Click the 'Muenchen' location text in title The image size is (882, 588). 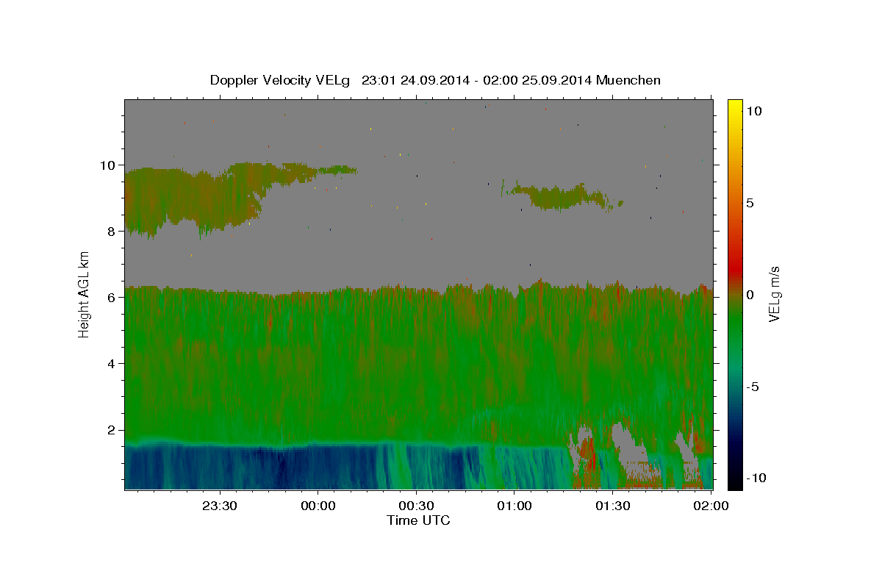(x=628, y=80)
